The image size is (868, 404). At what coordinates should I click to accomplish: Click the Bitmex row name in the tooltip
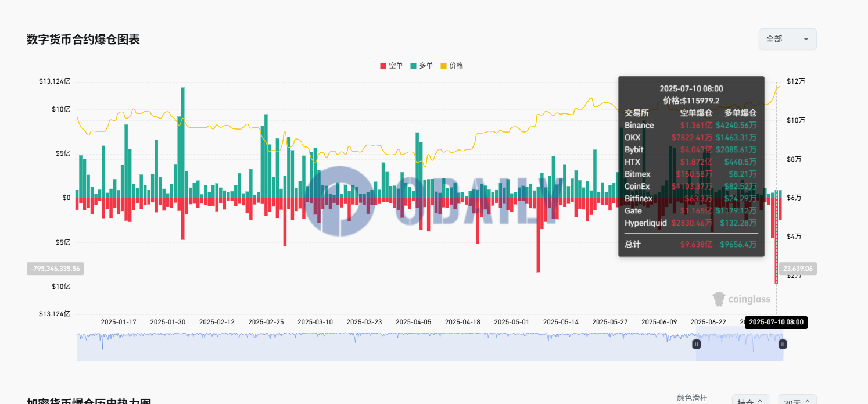point(637,174)
